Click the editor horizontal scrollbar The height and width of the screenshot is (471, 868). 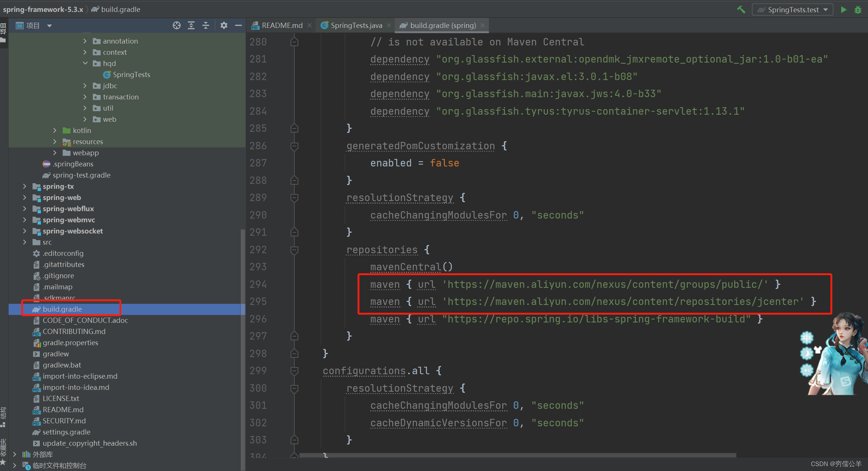517,455
